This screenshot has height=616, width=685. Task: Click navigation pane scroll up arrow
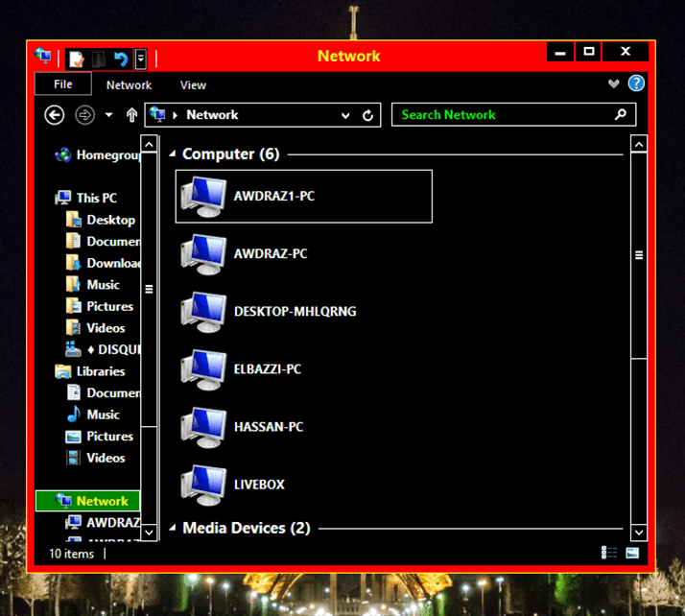[x=149, y=144]
